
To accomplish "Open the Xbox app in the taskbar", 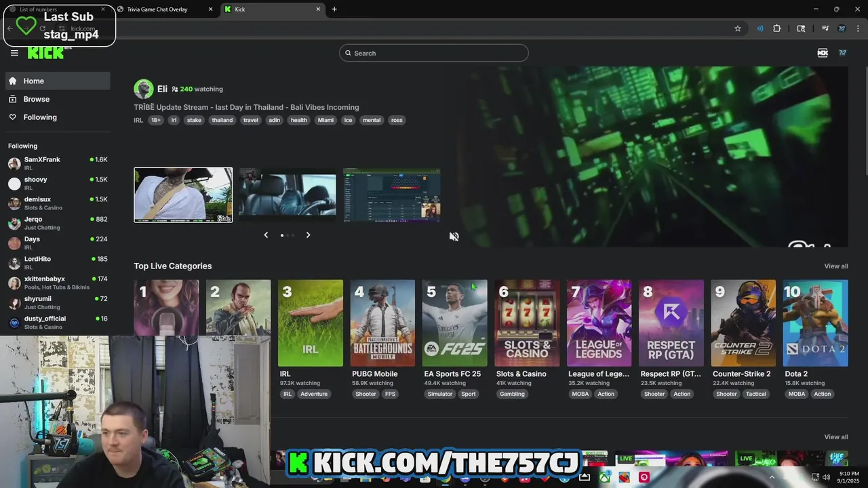I will pos(605,477).
